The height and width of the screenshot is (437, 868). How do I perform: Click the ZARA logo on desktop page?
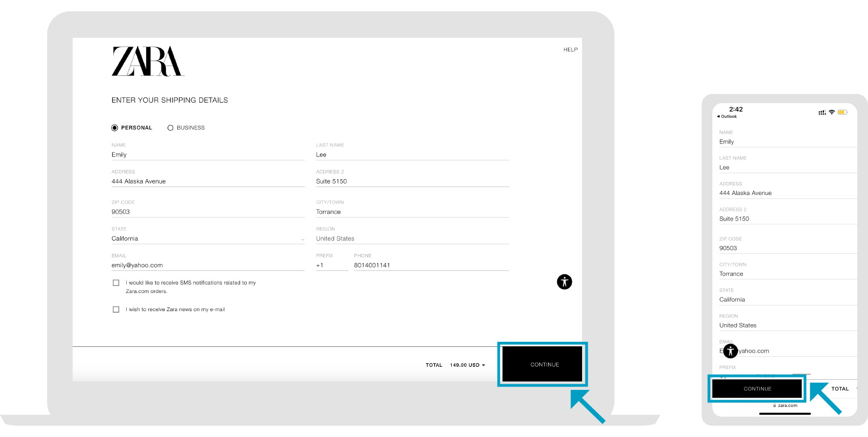click(x=148, y=61)
